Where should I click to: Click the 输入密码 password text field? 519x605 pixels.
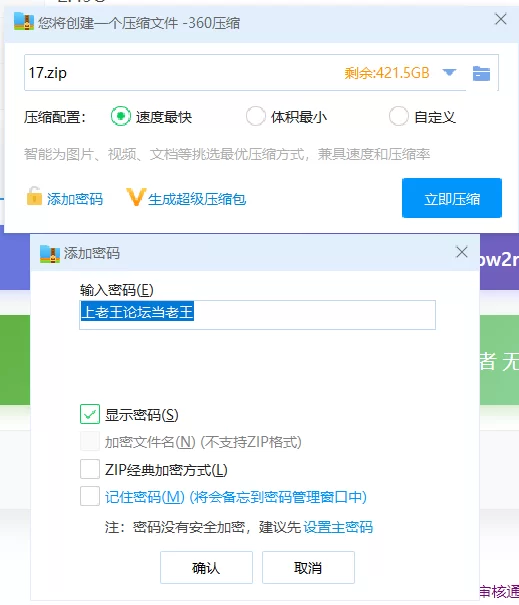point(257,315)
